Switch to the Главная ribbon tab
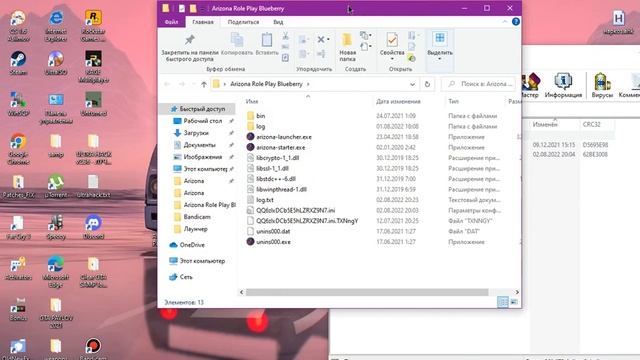The height and width of the screenshot is (360, 640). click(x=203, y=22)
